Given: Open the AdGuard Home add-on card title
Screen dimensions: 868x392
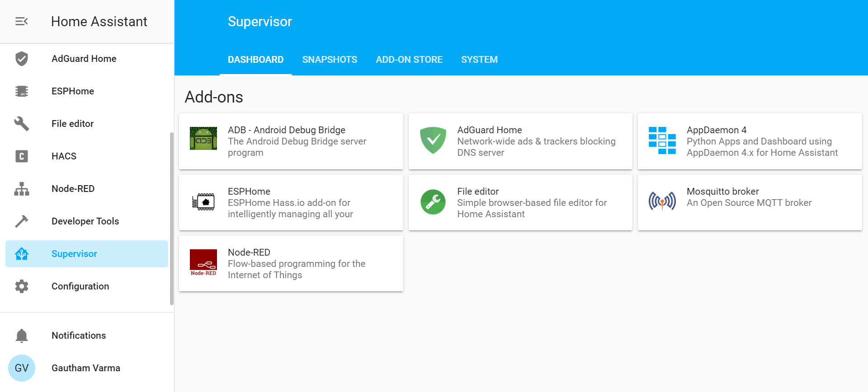Looking at the screenshot, I should [x=490, y=130].
